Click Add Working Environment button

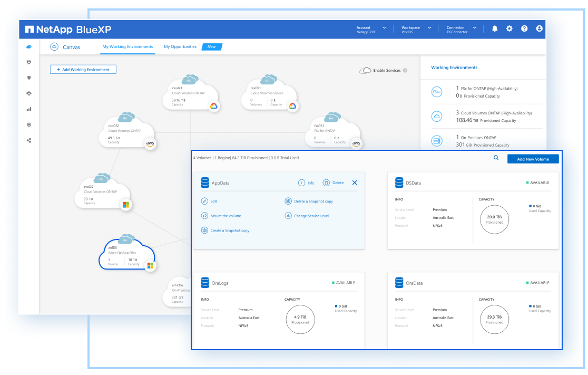point(83,70)
